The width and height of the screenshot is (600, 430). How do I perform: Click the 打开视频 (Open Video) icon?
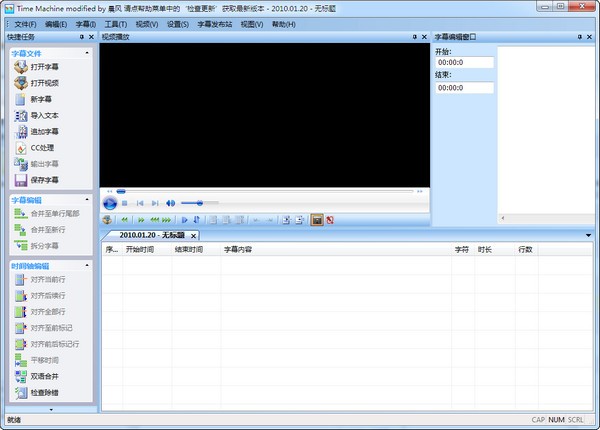22,82
